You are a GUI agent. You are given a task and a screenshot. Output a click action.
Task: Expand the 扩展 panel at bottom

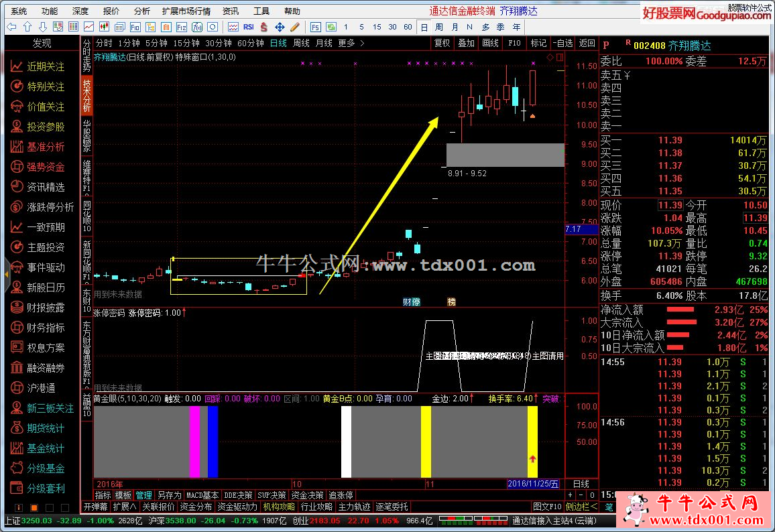click(x=125, y=507)
